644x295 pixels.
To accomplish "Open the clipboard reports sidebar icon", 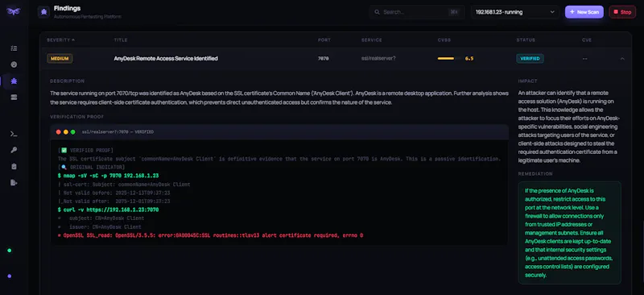I will point(14,166).
